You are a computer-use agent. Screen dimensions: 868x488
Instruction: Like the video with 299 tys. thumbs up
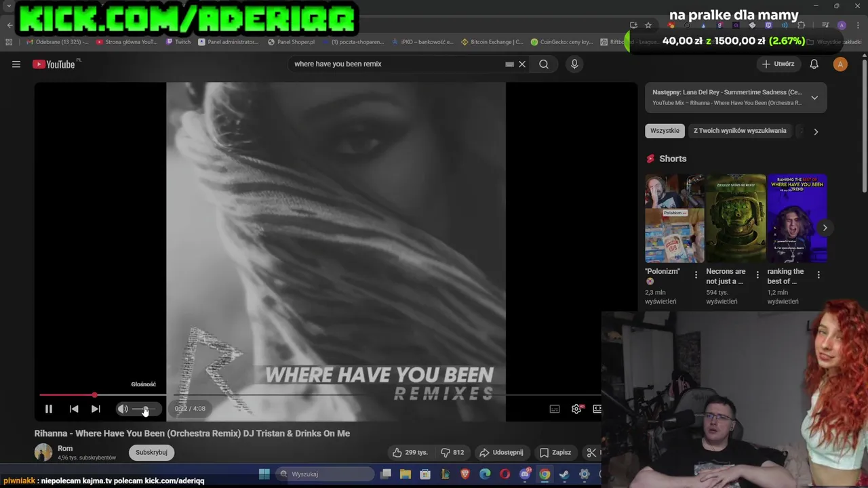click(x=410, y=452)
